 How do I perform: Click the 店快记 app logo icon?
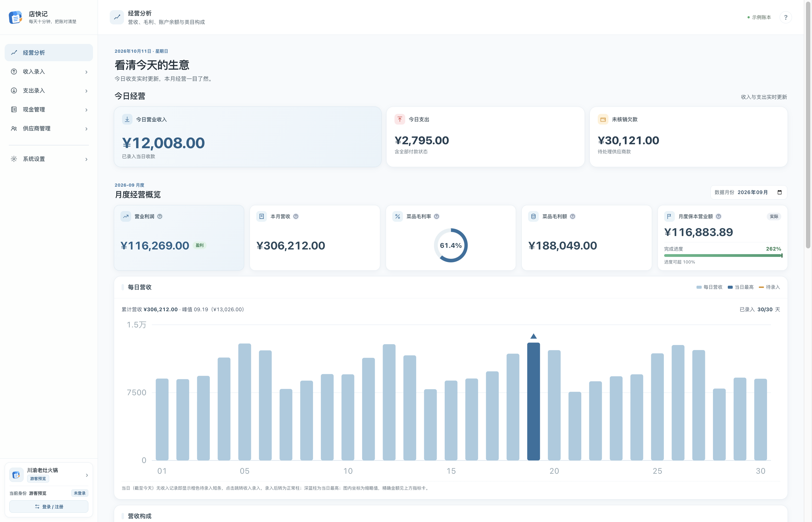tap(16, 17)
